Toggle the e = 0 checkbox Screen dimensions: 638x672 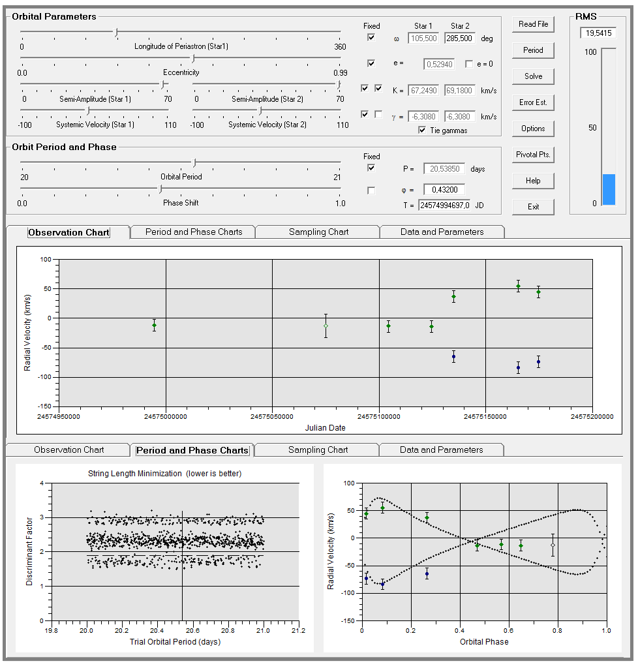pyautogui.click(x=469, y=64)
